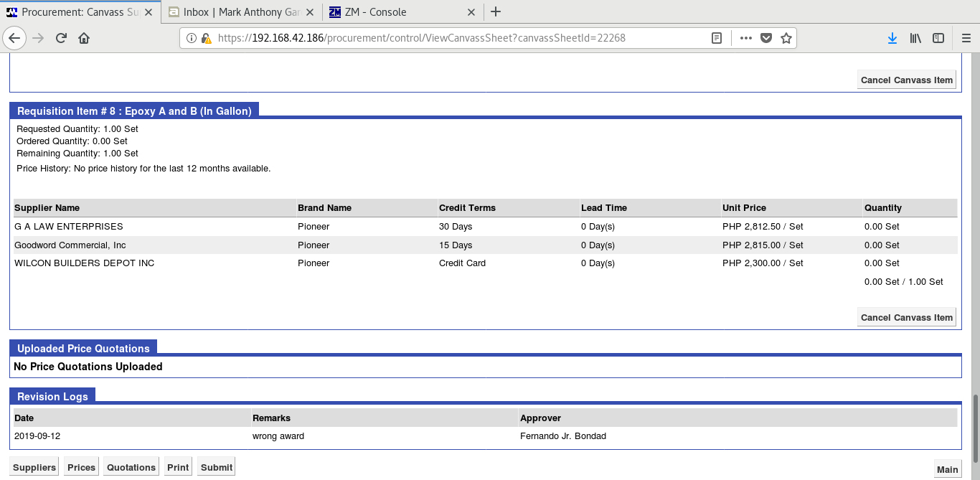Click the 0.00 Set / 1.00 Set total
The image size is (980, 480).
pos(904,282)
